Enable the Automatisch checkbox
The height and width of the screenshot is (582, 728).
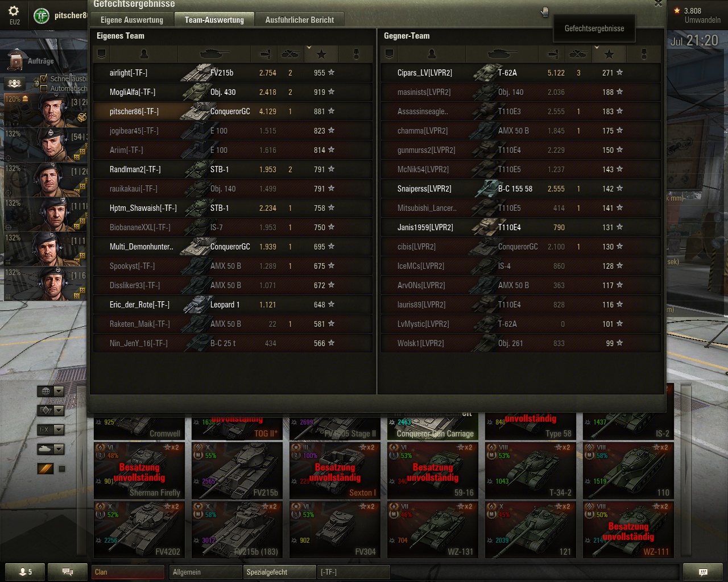tap(44, 88)
